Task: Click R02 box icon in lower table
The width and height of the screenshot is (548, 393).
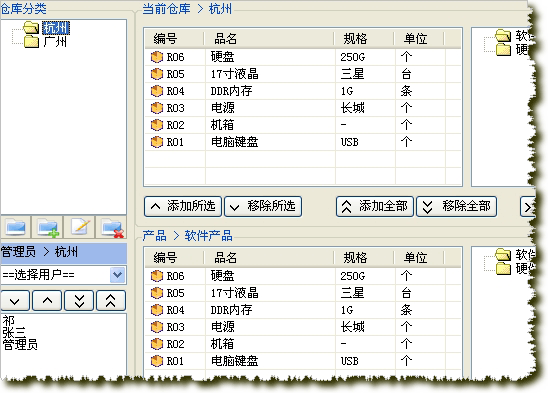Action: [x=157, y=344]
